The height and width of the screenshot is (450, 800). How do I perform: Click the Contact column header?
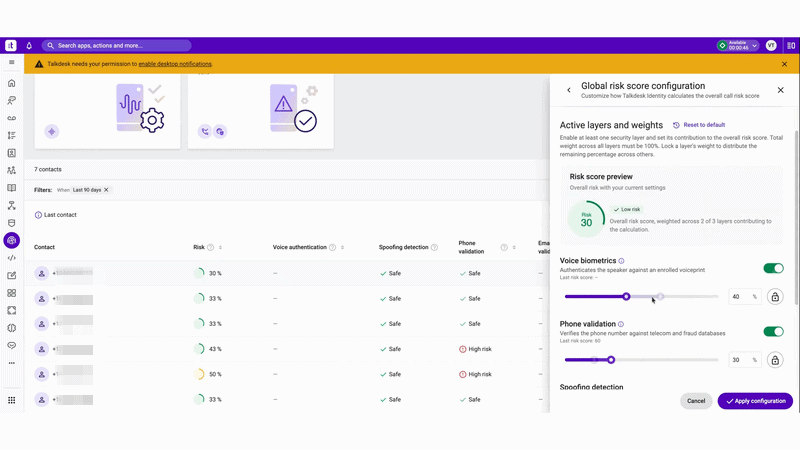[44, 247]
